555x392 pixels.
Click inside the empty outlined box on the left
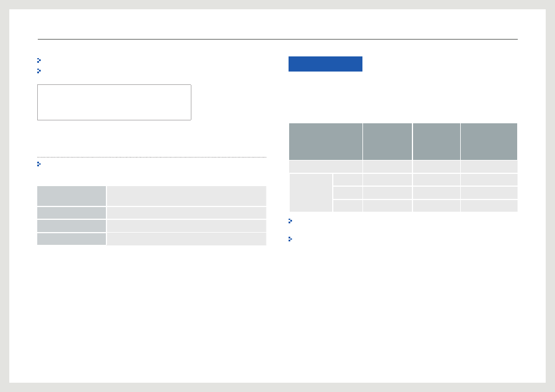pyautogui.click(x=115, y=102)
